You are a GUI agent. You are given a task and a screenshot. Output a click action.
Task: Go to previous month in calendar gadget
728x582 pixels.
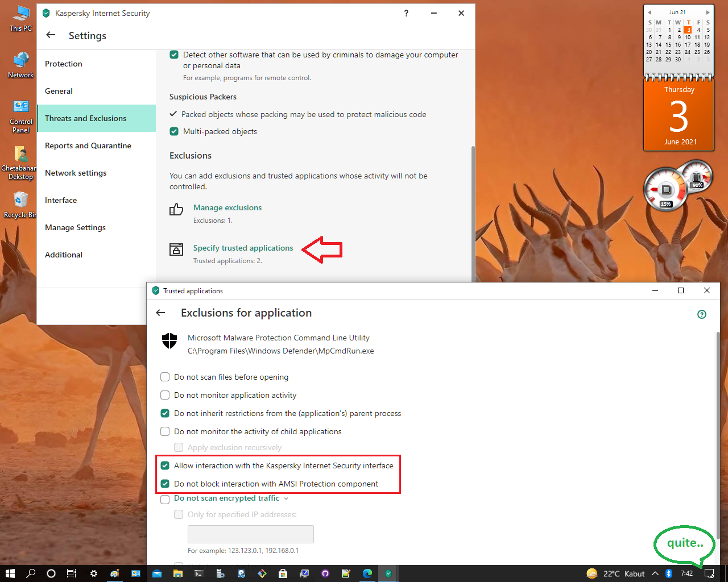point(650,12)
